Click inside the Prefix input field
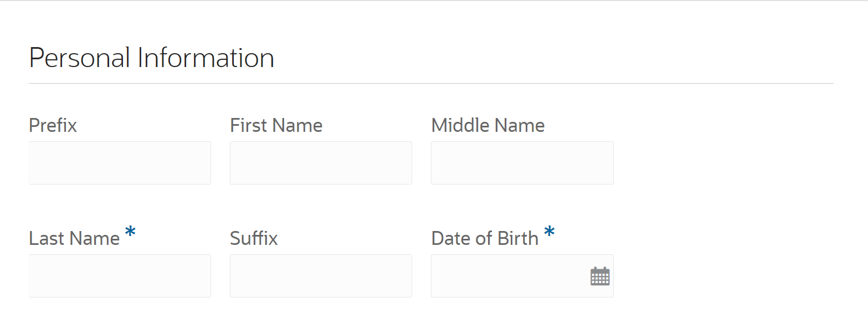This screenshot has width=868, height=323. tap(120, 162)
